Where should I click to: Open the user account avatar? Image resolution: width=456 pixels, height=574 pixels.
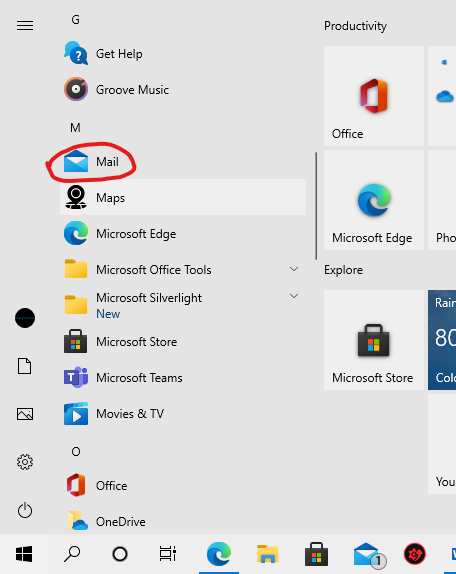click(x=25, y=318)
